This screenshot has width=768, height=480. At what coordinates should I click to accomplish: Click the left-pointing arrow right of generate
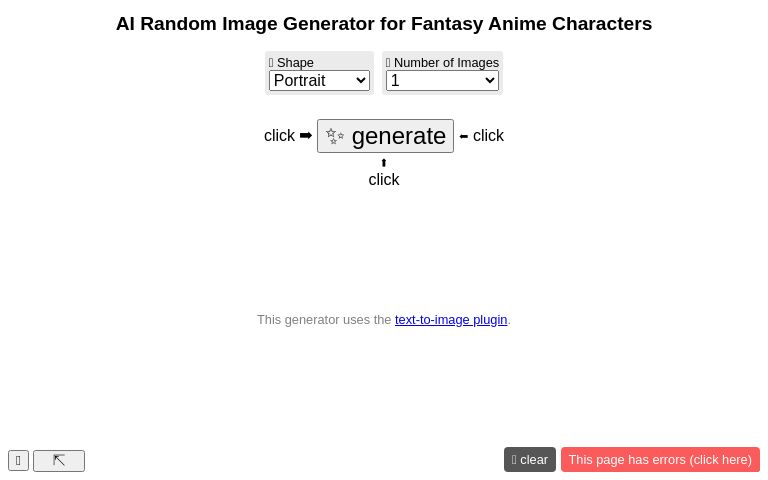click(464, 136)
